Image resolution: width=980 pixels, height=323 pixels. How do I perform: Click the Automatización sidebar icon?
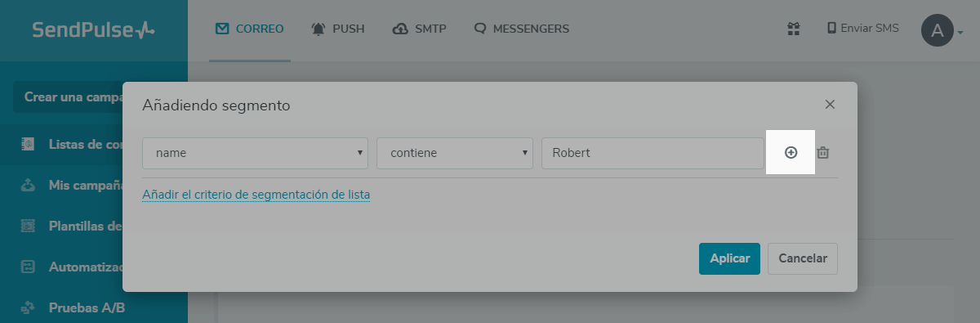tap(28, 267)
